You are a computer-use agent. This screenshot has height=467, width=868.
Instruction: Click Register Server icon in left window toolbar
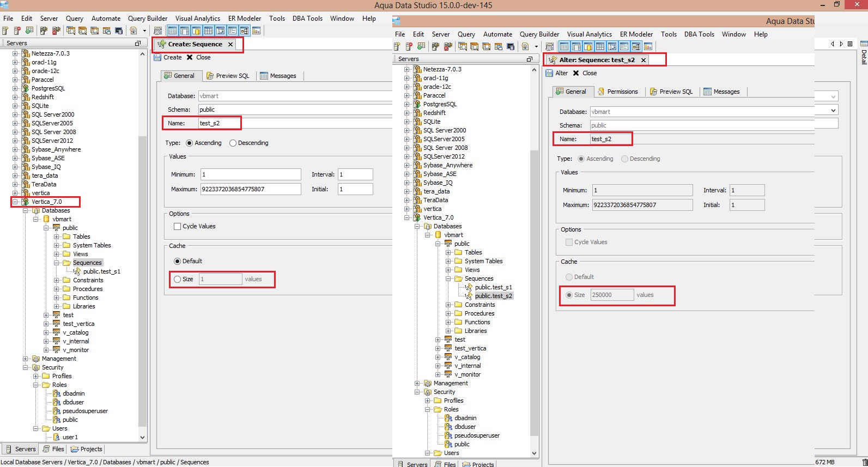[5, 31]
